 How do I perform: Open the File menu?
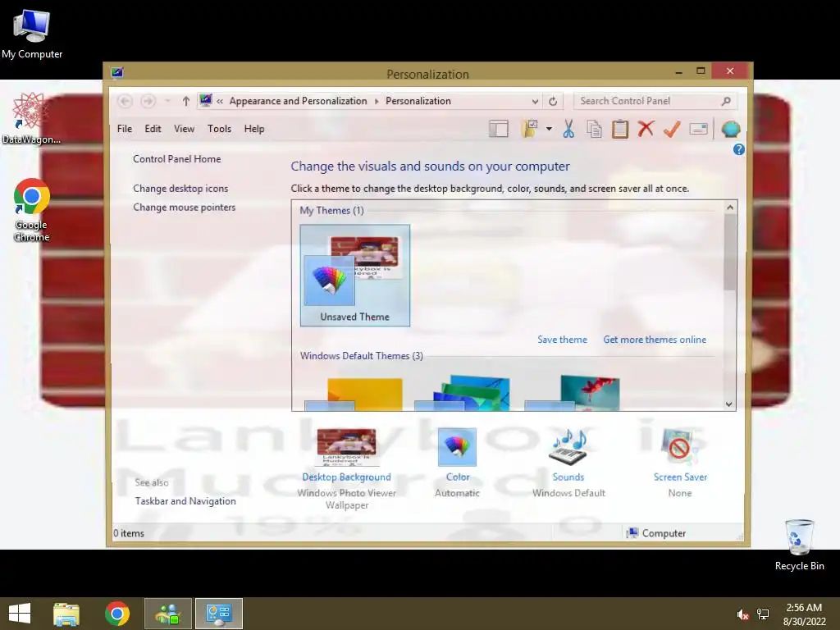click(125, 129)
